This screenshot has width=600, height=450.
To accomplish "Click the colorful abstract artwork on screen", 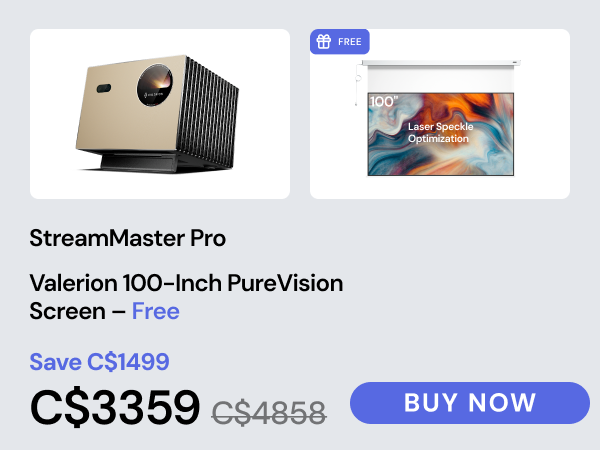I will (440, 134).
